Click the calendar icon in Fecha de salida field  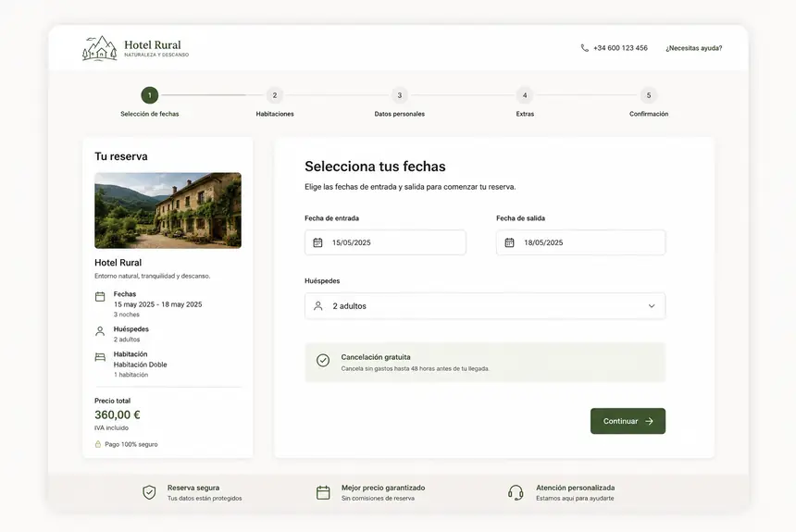tap(509, 242)
